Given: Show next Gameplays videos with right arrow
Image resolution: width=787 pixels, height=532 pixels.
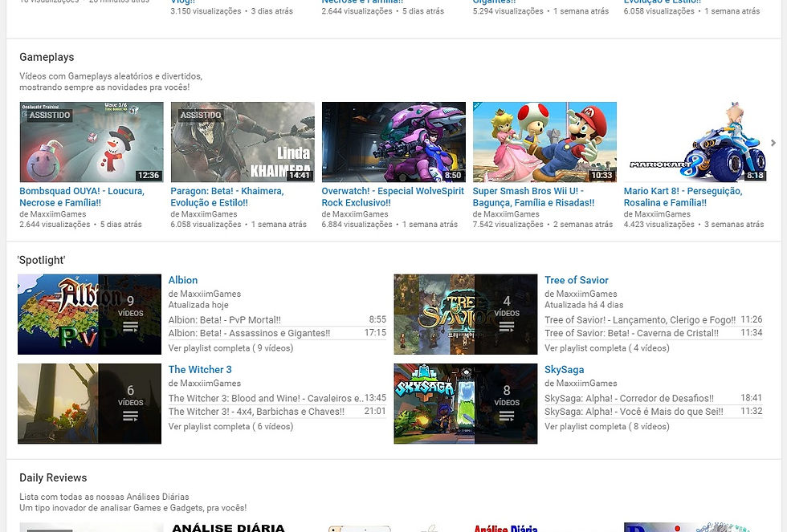Looking at the screenshot, I should point(773,143).
